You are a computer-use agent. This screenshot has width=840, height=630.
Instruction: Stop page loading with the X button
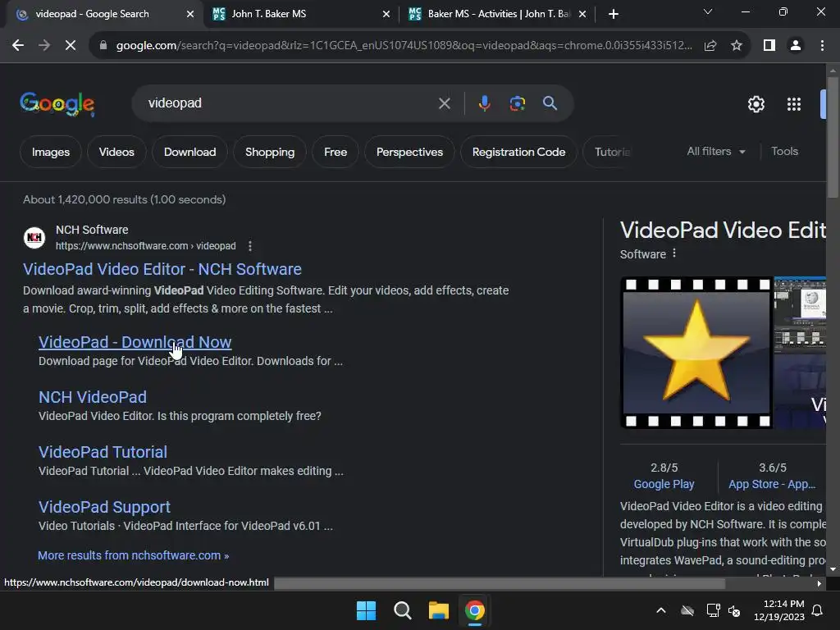(71, 46)
